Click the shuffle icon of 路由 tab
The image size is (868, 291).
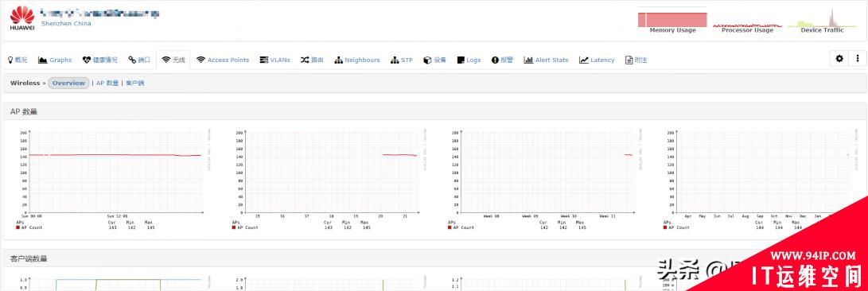(x=305, y=60)
